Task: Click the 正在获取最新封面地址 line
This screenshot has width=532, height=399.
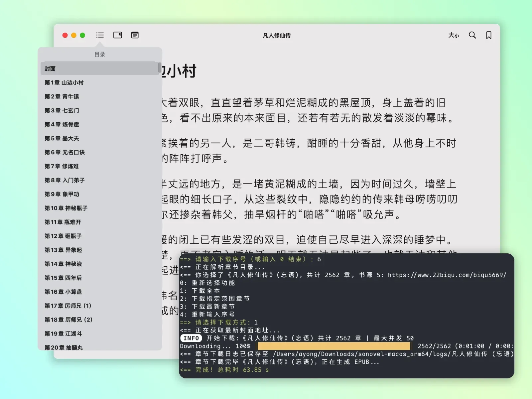Action: click(x=230, y=331)
